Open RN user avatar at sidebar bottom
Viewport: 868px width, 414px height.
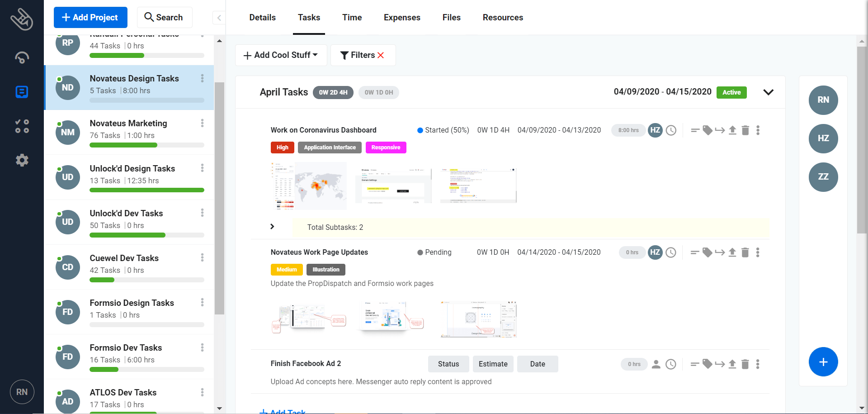pyautogui.click(x=22, y=392)
